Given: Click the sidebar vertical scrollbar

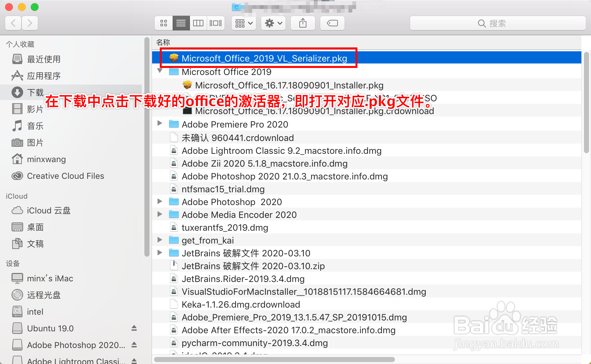Looking at the screenshot, I should click(147, 147).
